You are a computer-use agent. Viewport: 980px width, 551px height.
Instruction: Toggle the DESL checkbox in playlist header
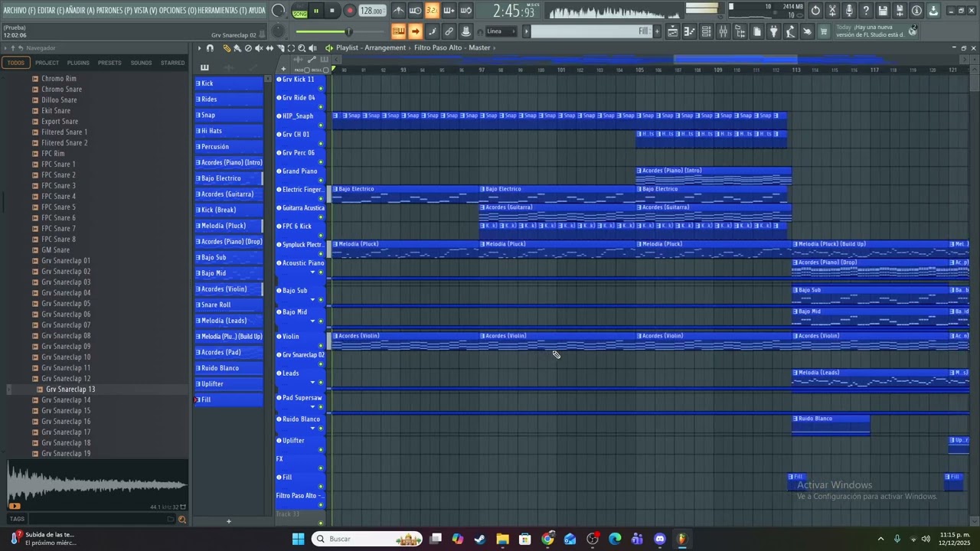[x=325, y=70]
